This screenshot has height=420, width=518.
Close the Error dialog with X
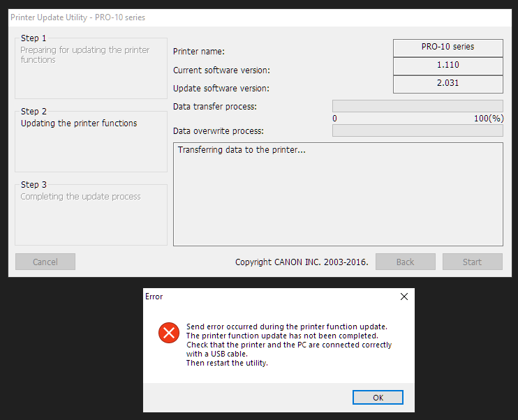click(404, 297)
